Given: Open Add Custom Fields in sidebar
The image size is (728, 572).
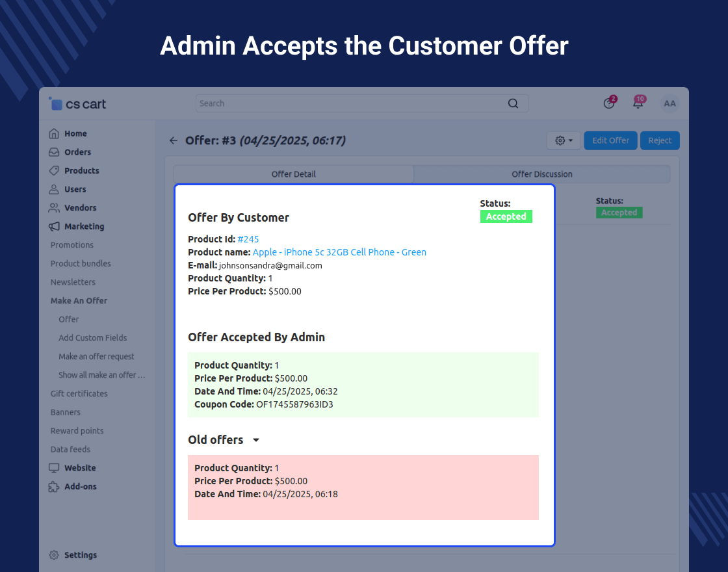Looking at the screenshot, I should pyautogui.click(x=92, y=338).
